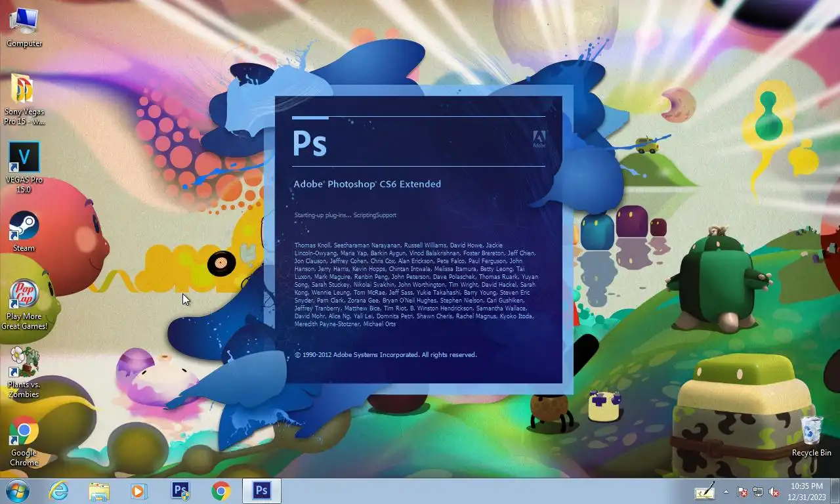Open the Action Center flag icon
Viewport: 840px width, 504px height.
coord(742,492)
